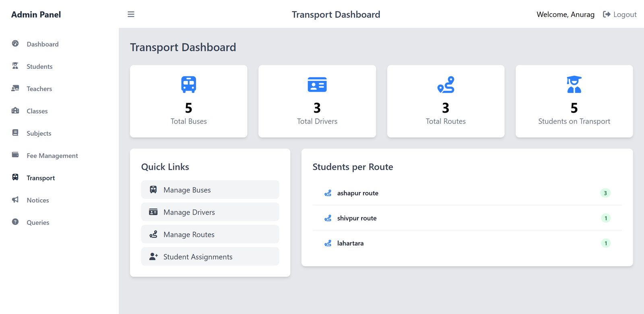Select the Total Routes stat card
The height and width of the screenshot is (314, 644).
click(446, 101)
